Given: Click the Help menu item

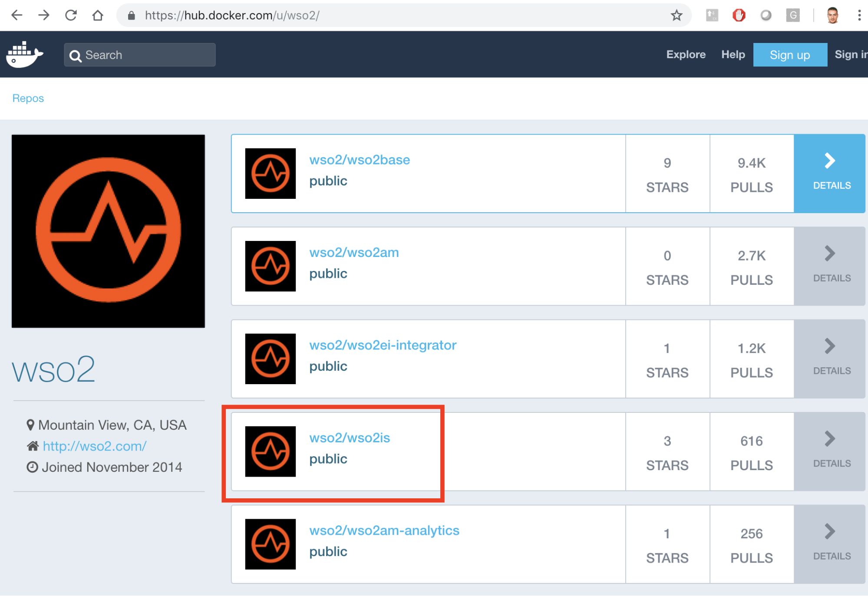Looking at the screenshot, I should (x=733, y=55).
